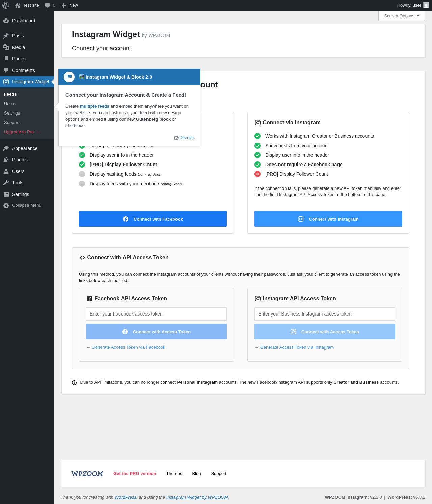Click the Instagram Widget sidebar icon

(6, 82)
